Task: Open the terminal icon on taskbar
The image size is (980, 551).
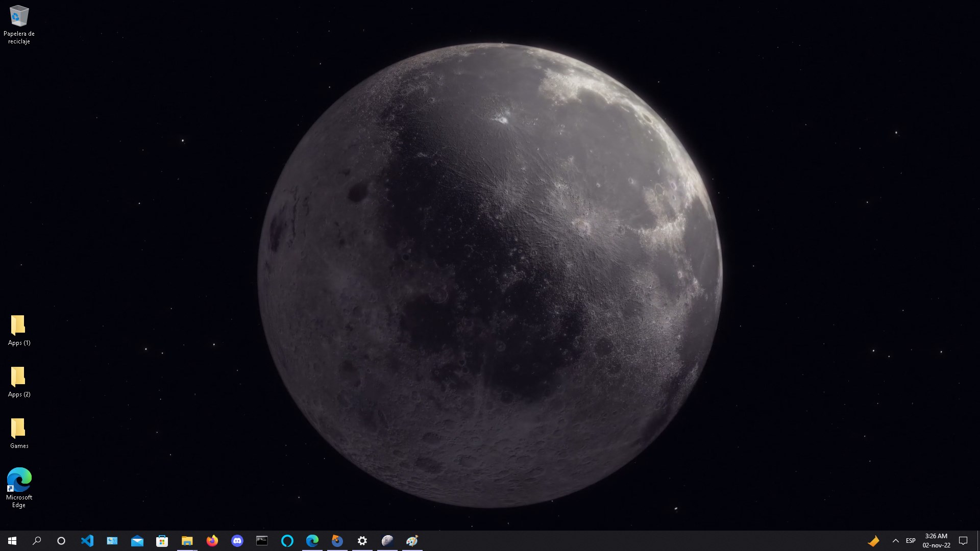Action: click(x=262, y=541)
